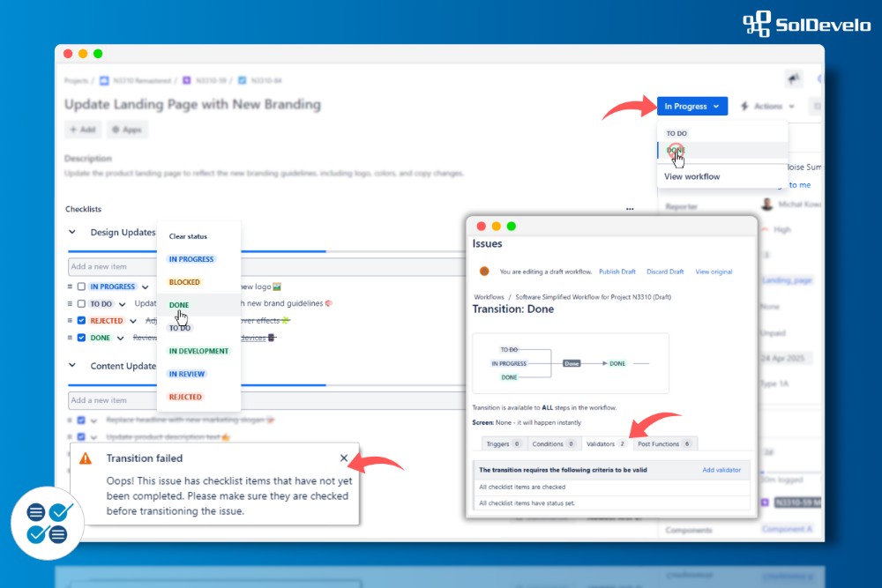Check the TO DO checklist item checkbox
Screen dimensions: 882x588
(81, 303)
